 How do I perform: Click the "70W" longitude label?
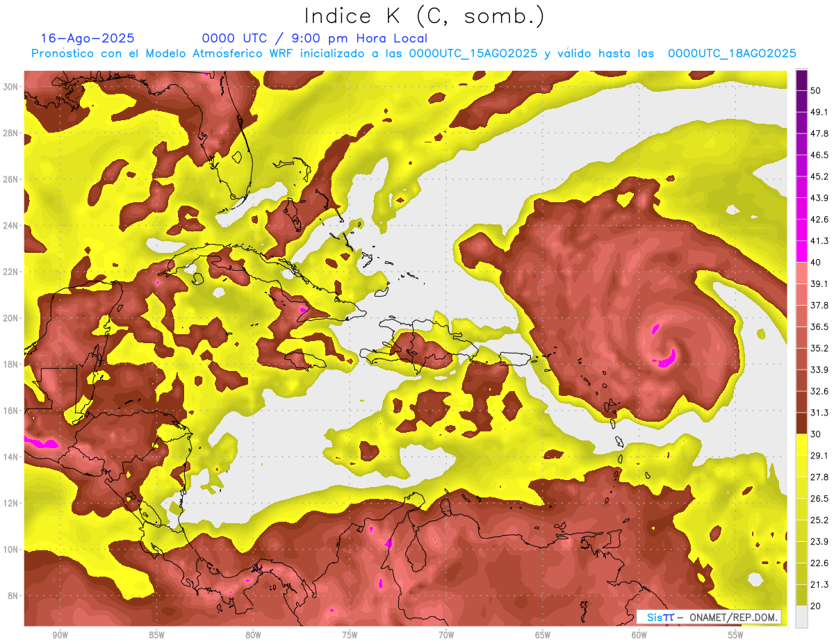pos(446,635)
